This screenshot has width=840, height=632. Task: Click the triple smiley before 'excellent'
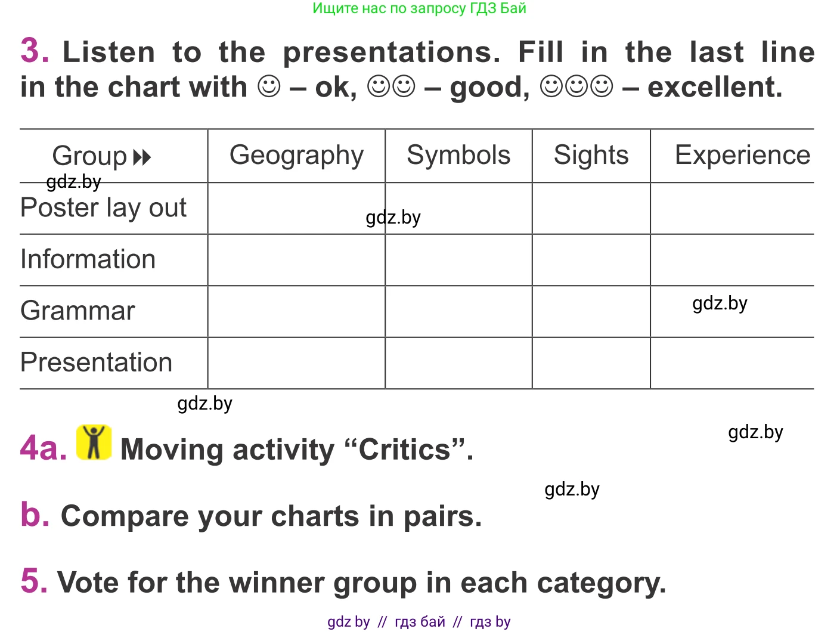(x=576, y=87)
